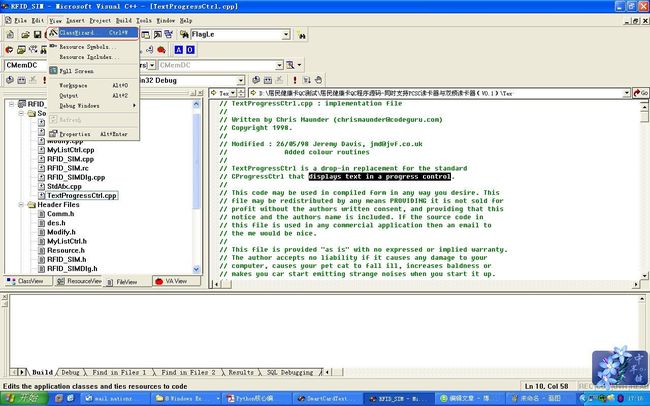This screenshot has height=406, width=650.
Task: Click the Find in Files binoculars icon
Action: tap(184, 34)
